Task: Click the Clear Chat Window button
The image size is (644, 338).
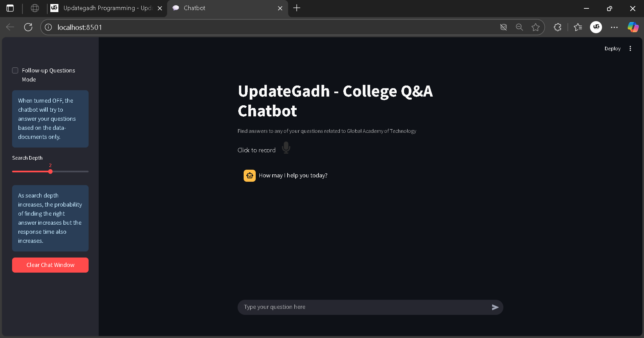Action: 50,265
